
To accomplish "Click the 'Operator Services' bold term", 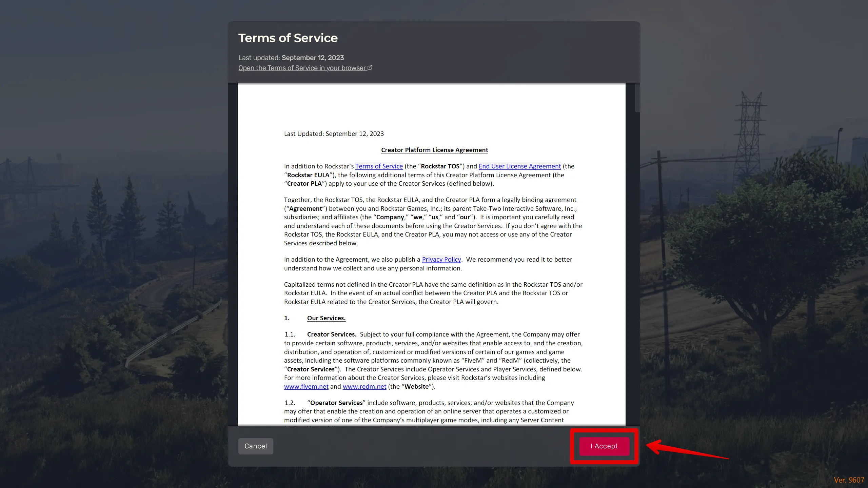I will (336, 403).
